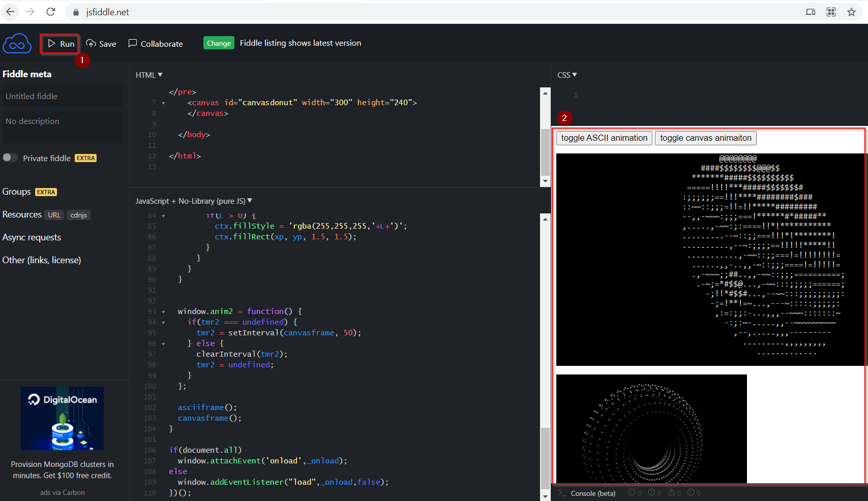Click the cdnjs resources tag
The image size is (868, 501).
pyautogui.click(x=78, y=215)
